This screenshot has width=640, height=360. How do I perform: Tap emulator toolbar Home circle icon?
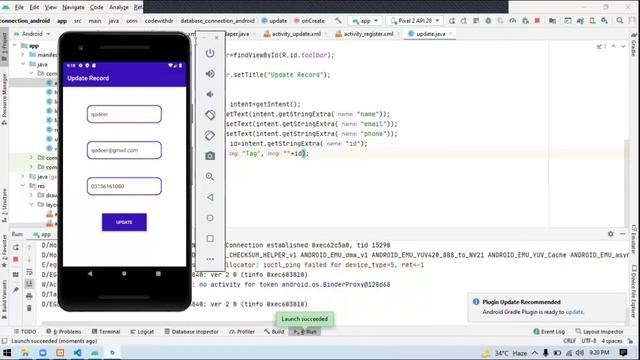pyautogui.click(x=210, y=218)
